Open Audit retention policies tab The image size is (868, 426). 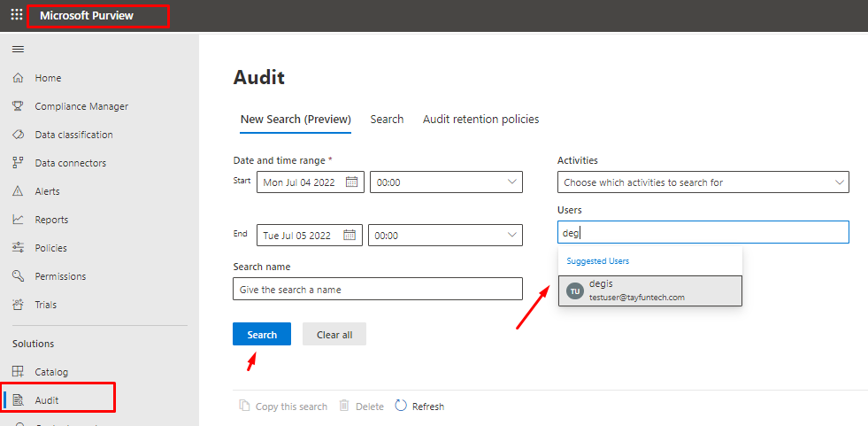pyautogui.click(x=481, y=119)
